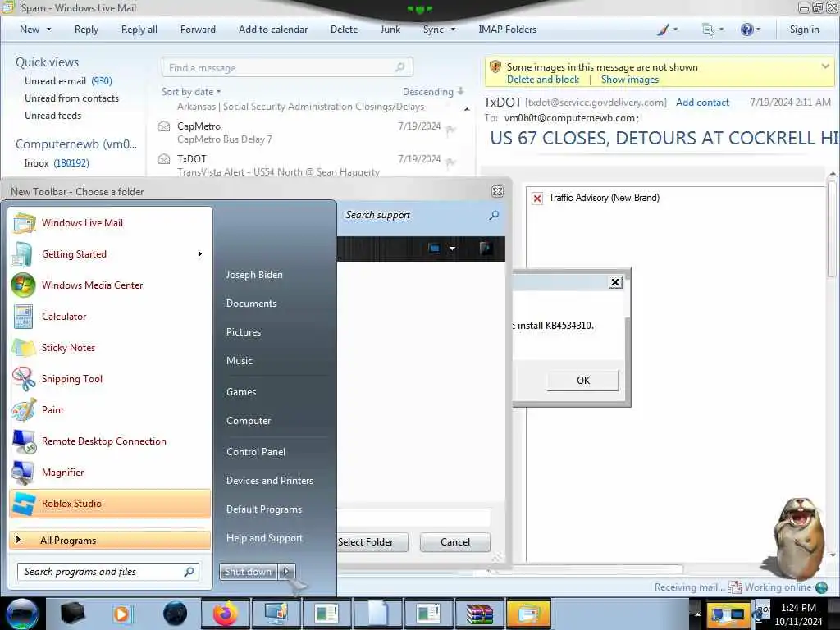Click Junk in the mail toolbar

(390, 30)
